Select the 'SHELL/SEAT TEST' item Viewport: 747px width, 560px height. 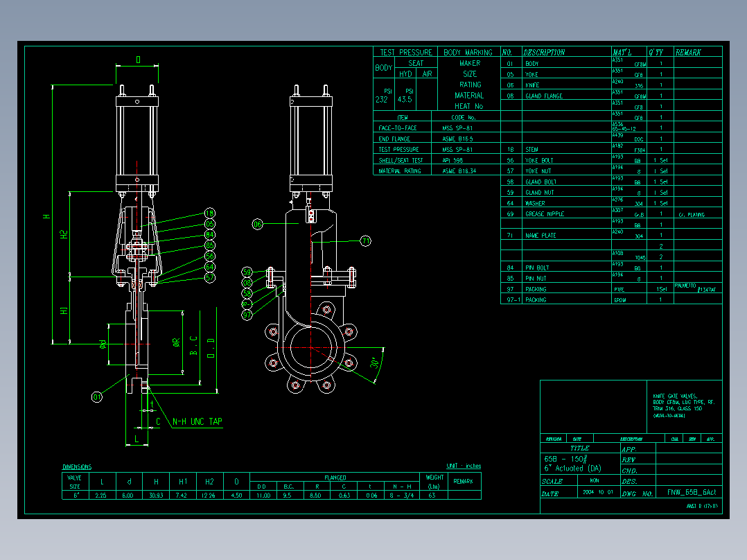click(401, 161)
